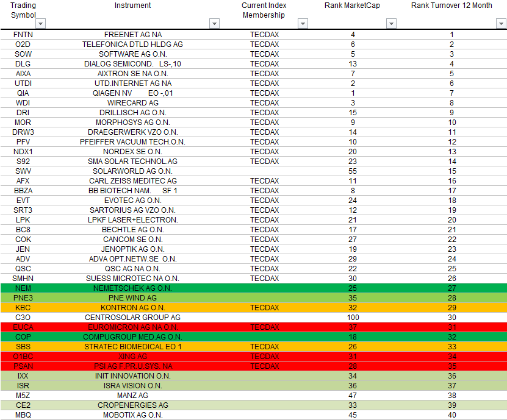Select the Rank MarketCap header text
The width and height of the screenshot is (507, 420).
[x=352, y=5]
